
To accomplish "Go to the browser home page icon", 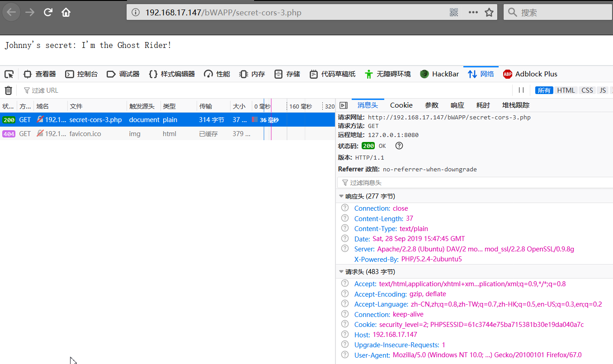I will coord(66,13).
